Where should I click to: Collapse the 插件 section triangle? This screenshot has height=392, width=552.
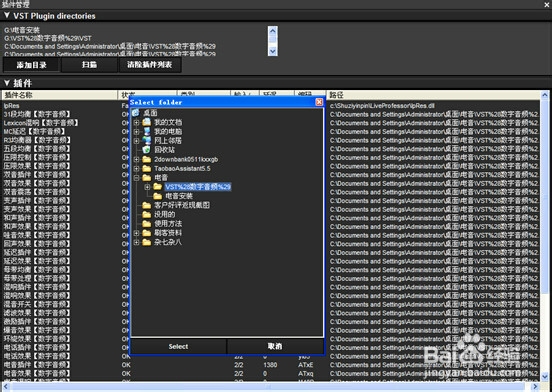7,83
